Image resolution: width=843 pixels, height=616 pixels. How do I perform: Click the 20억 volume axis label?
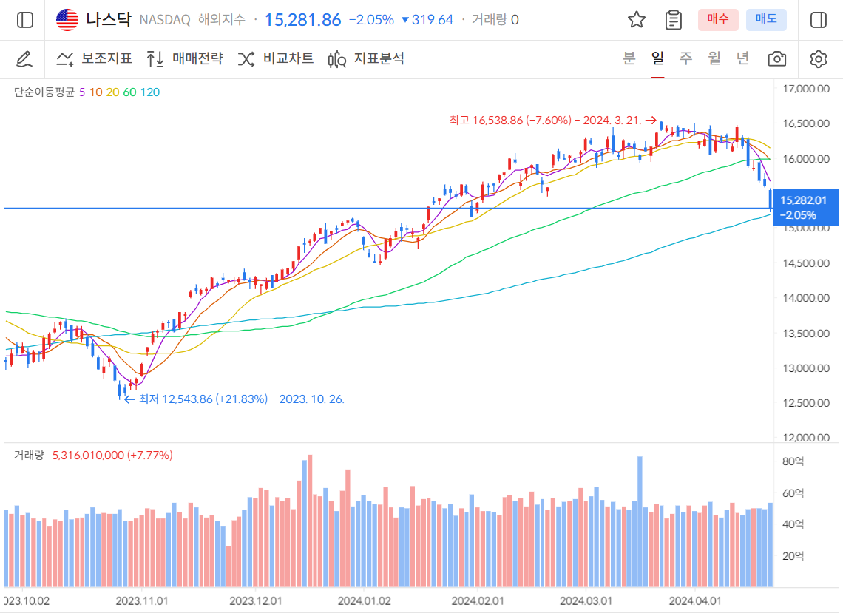(x=793, y=556)
